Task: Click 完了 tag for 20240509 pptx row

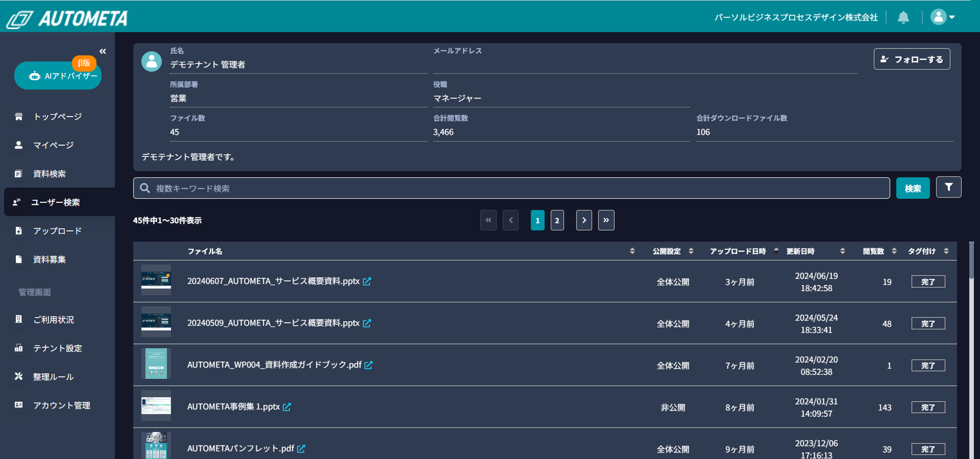Action: click(x=928, y=324)
